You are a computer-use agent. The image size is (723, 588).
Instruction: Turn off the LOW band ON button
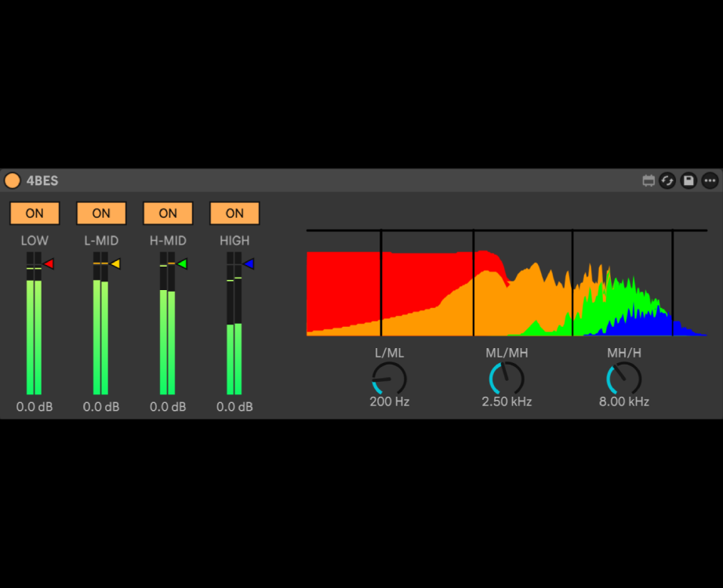(35, 213)
